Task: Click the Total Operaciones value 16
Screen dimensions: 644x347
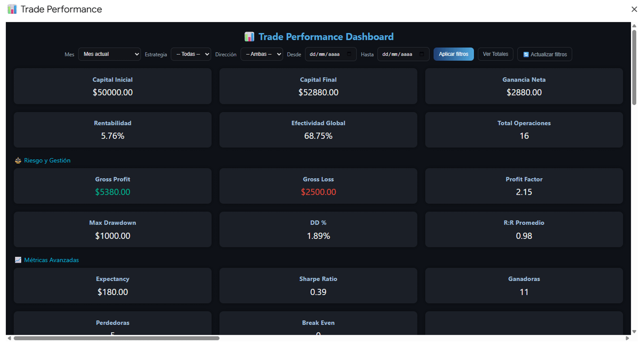Action: click(524, 136)
